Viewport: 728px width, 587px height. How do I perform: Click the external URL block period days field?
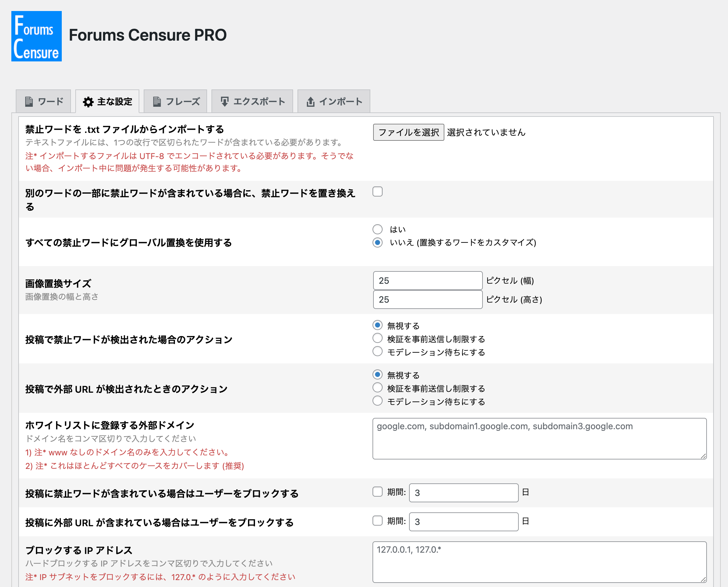click(464, 522)
